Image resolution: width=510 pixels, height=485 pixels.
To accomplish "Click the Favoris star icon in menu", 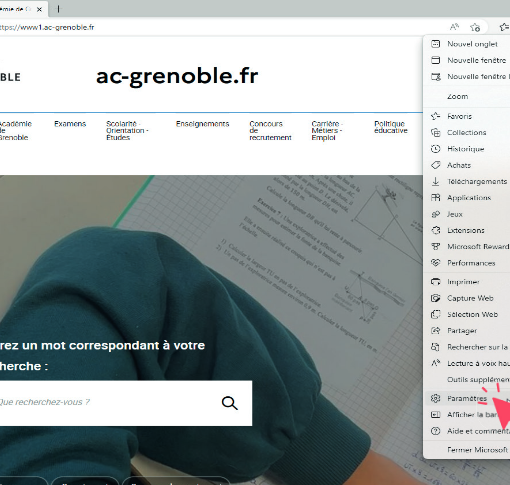I will point(435,116).
